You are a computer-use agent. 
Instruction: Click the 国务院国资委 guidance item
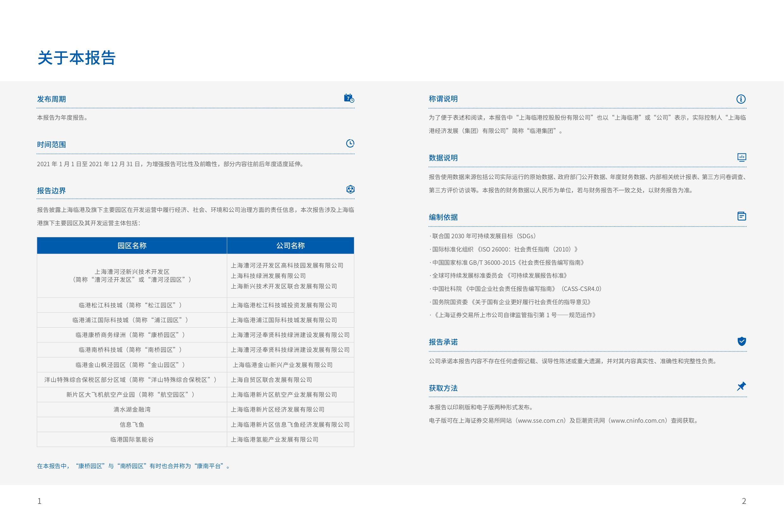click(510, 302)
